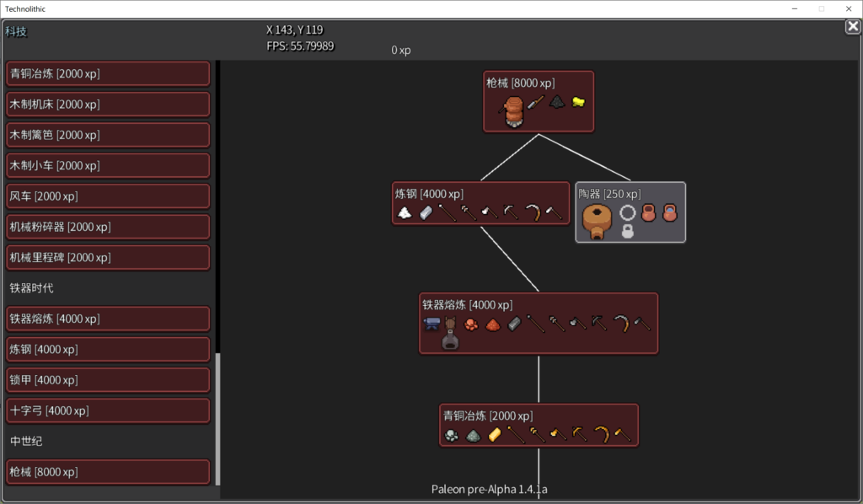This screenshot has width=863, height=504.
Task: Select 机械里程碑 [2000 xp] in the tech list
Action: click(108, 258)
